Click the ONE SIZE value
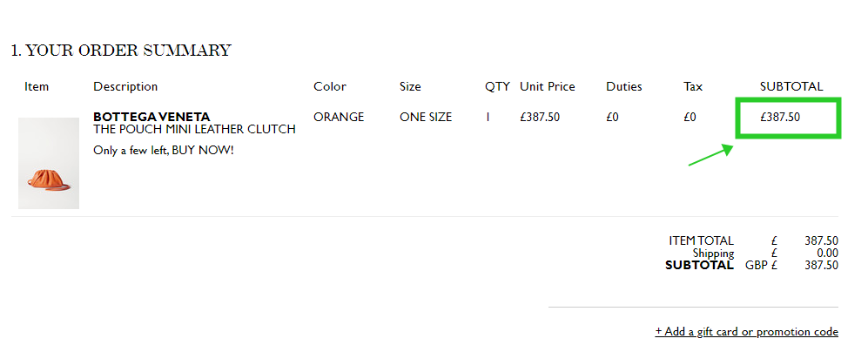Viewport: 868px width, 352px height. [x=426, y=117]
